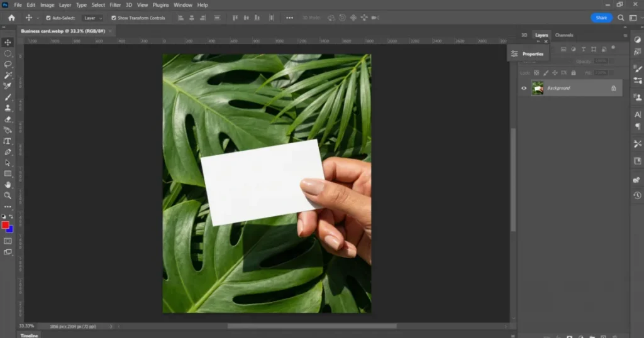Align left edges in options bar

180,18
